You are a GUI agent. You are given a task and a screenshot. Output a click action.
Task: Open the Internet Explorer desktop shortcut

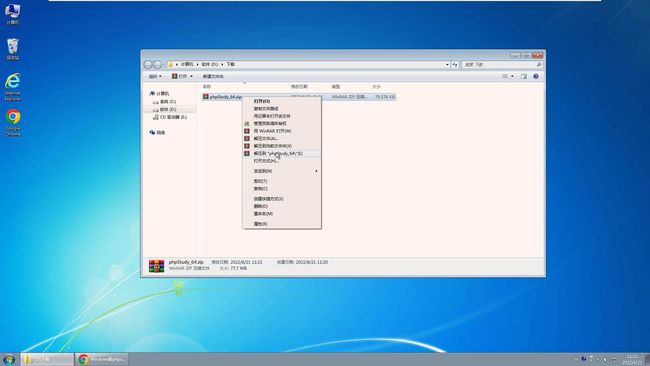[x=13, y=87]
